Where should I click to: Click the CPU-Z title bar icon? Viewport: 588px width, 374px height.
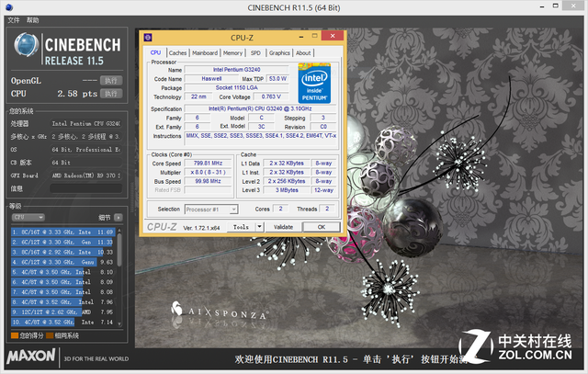(148, 37)
